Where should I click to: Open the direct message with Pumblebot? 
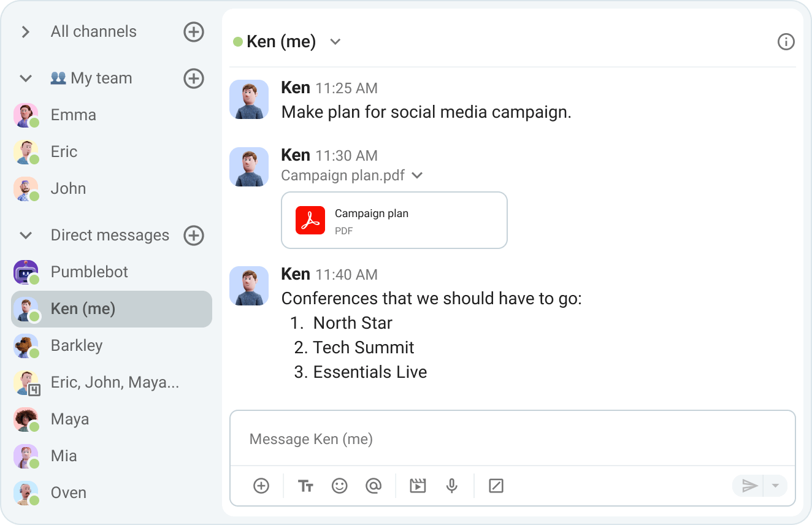tap(91, 272)
